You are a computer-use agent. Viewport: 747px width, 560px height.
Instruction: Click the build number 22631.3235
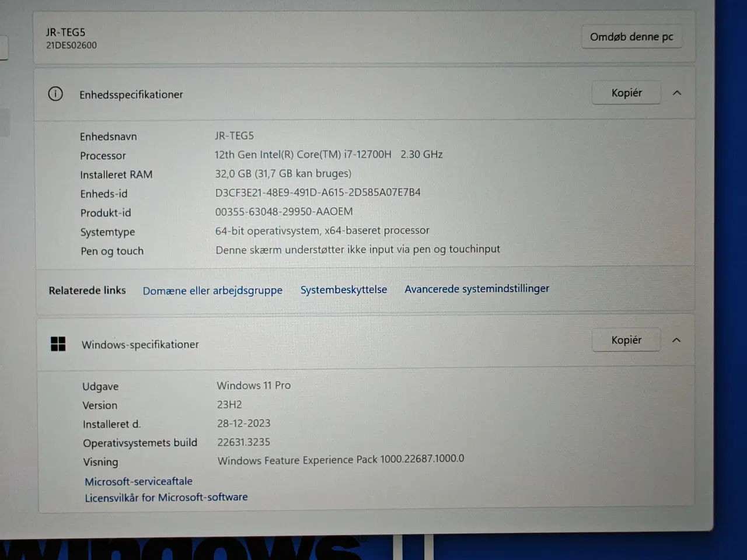pos(244,442)
